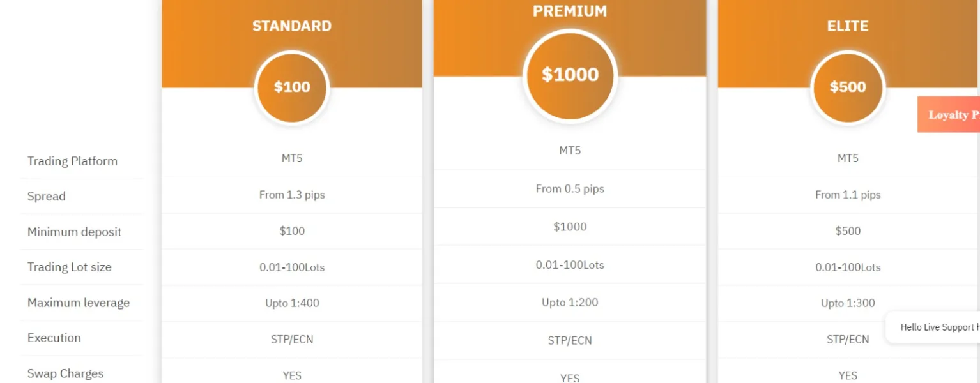This screenshot has width=980, height=383.
Task: Click the Trading Lot size row label
Action: click(x=69, y=267)
